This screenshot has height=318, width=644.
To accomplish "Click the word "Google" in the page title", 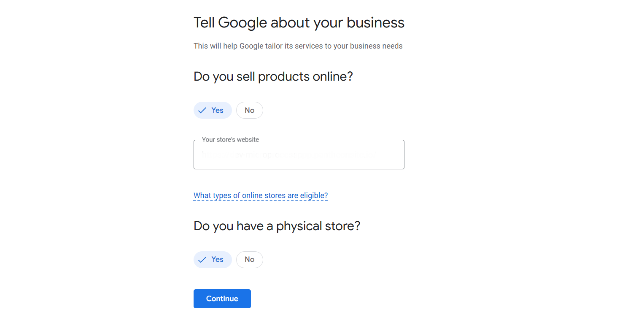I will [243, 22].
